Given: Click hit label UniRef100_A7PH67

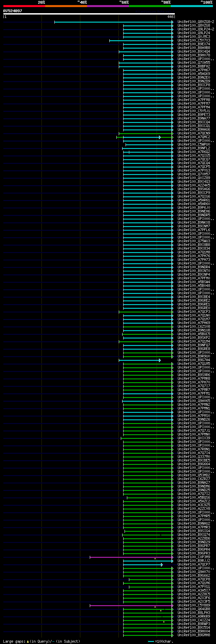Looking at the screenshot, I should [194, 70].
